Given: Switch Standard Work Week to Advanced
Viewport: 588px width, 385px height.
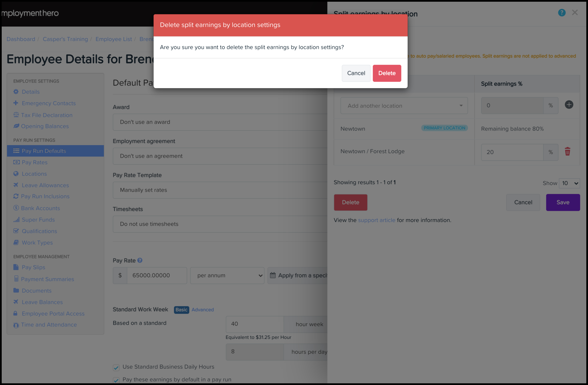Looking at the screenshot, I should click(x=203, y=310).
